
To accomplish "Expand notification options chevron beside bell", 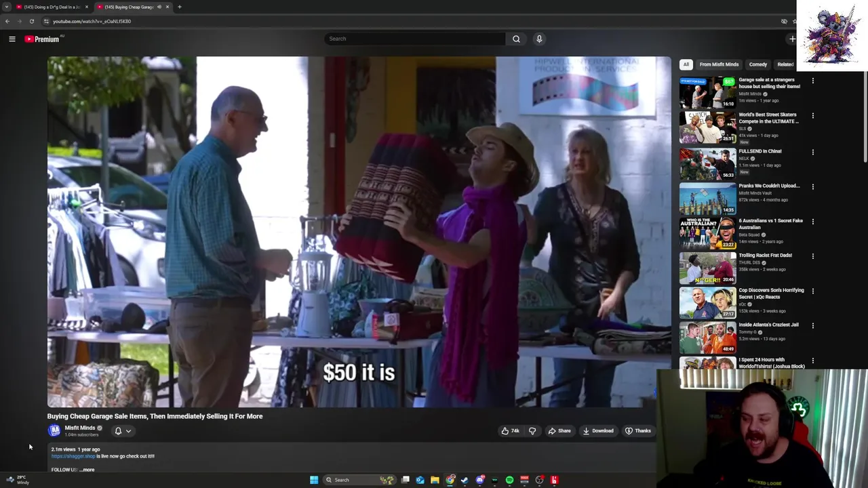I will (x=128, y=431).
